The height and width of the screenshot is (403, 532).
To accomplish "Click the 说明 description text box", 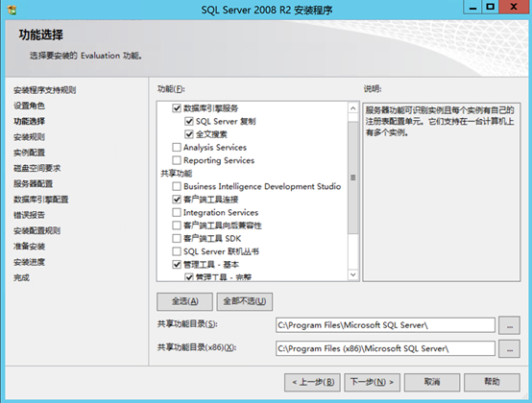I will (x=442, y=192).
